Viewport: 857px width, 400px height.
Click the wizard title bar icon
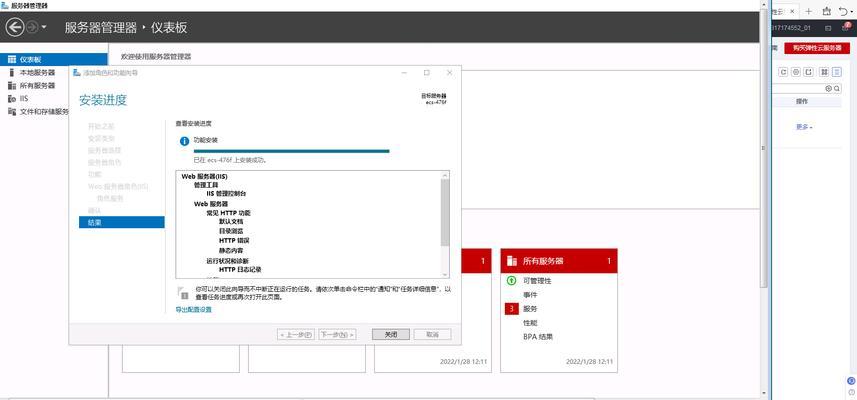(x=77, y=73)
